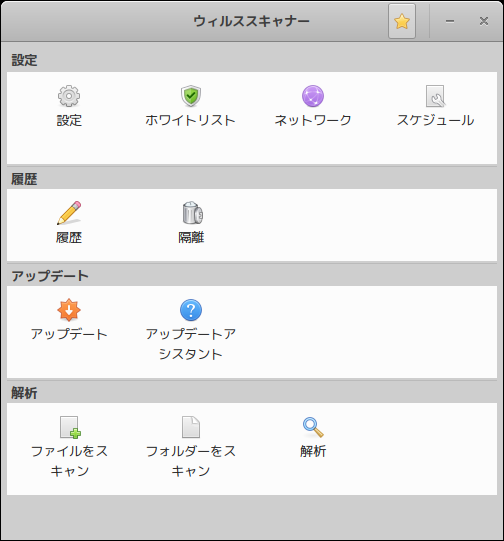504x541 pixels.
Task: Minimize the ウィルススキャナー window
Action: click(x=449, y=21)
